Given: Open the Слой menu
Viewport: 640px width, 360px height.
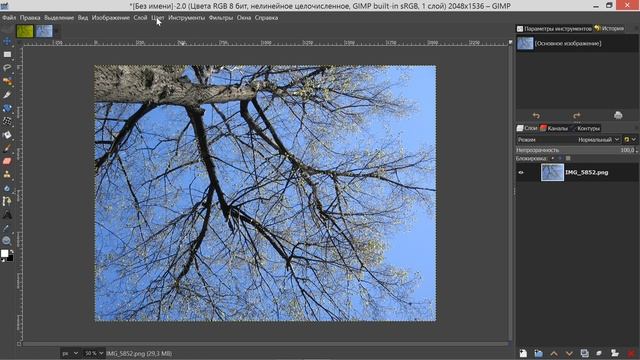Looking at the screenshot, I should (140, 18).
